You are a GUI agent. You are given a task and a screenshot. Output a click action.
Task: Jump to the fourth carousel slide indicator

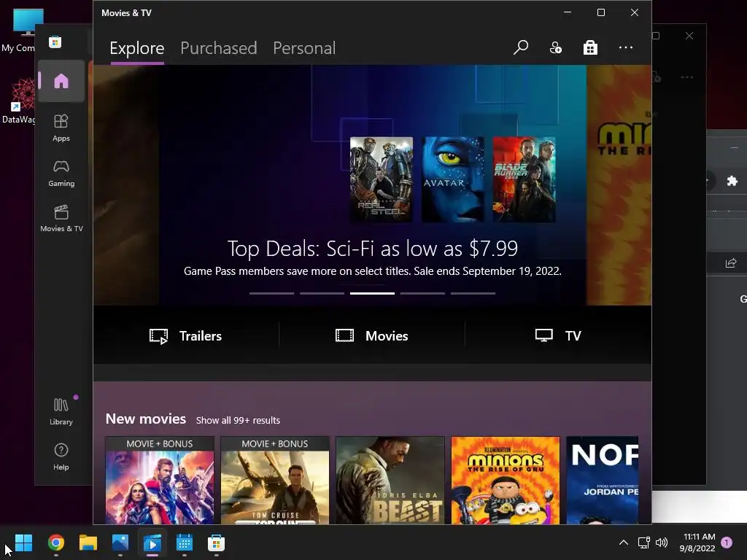click(422, 293)
